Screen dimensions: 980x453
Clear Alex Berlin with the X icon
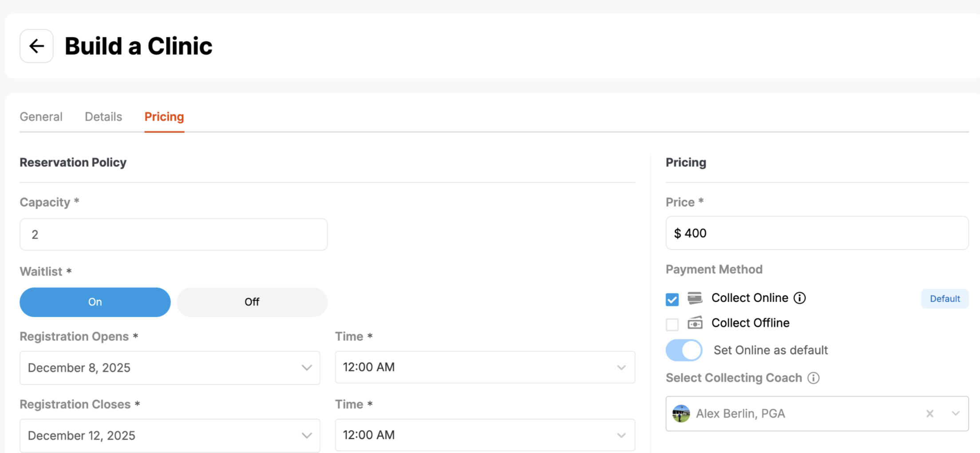[930, 413]
